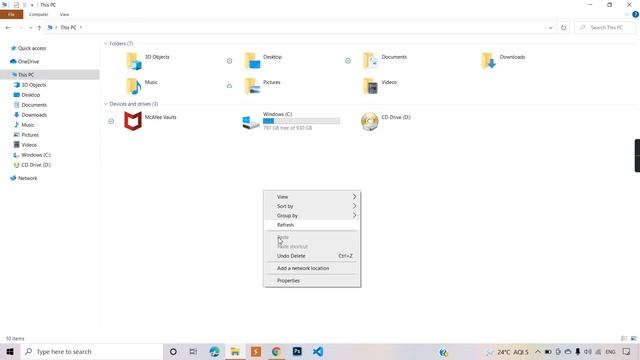Collapse the Devices and drives (3) group

pos(106,104)
